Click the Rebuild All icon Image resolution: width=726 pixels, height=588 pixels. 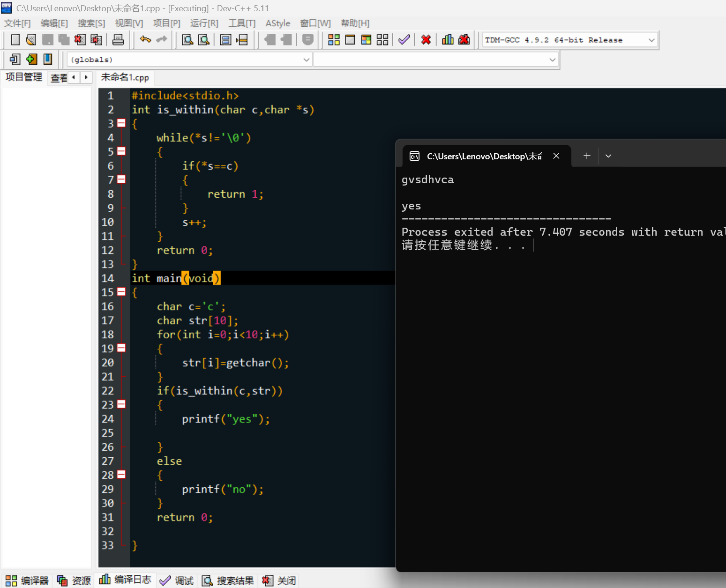(382, 40)
